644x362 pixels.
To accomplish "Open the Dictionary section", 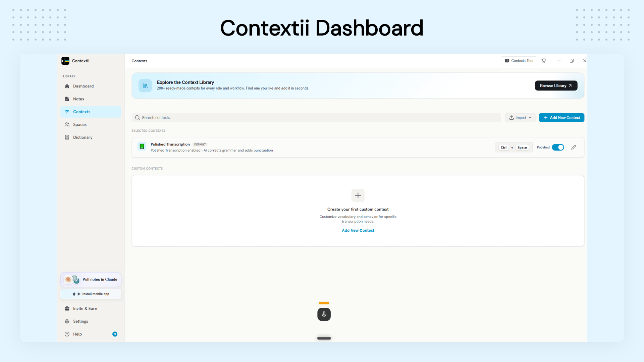I will pos(91,137).
